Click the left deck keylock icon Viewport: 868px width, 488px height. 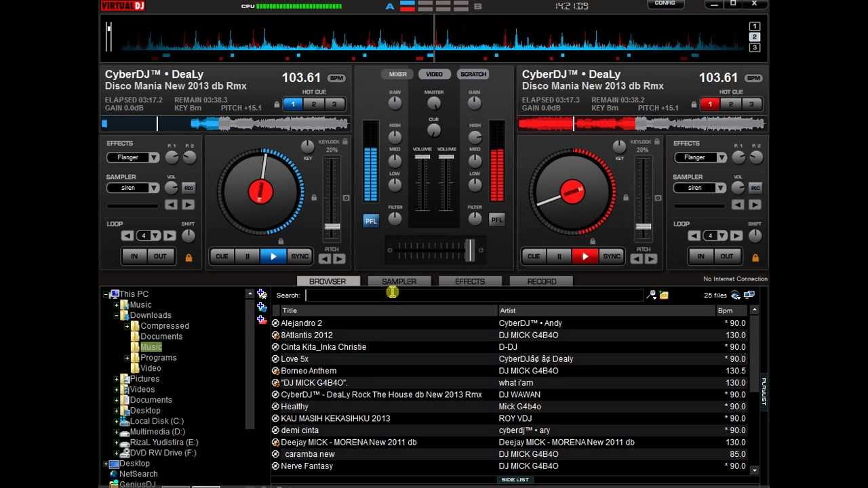pyautogui.click(x=344, y=142)
